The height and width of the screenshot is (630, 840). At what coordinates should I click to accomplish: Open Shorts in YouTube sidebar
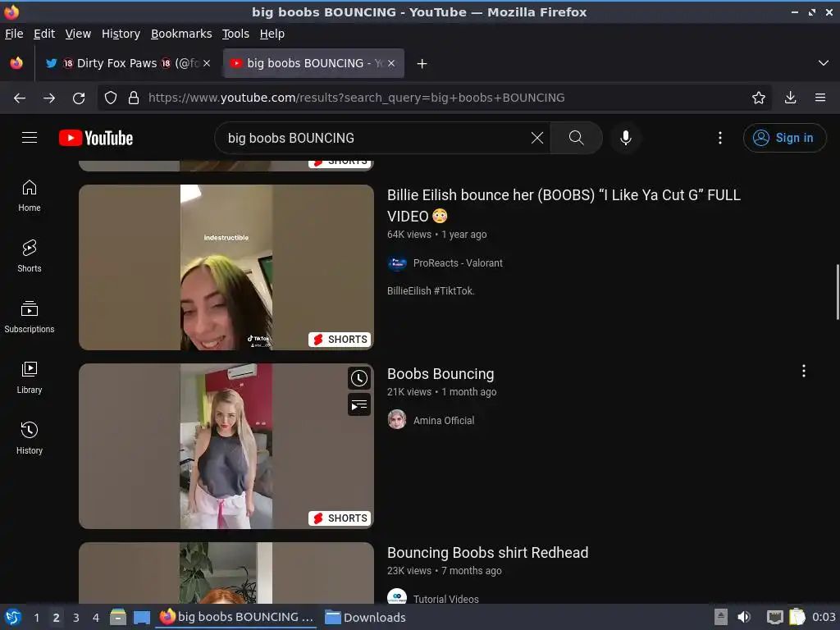click(x=30, y=256)
